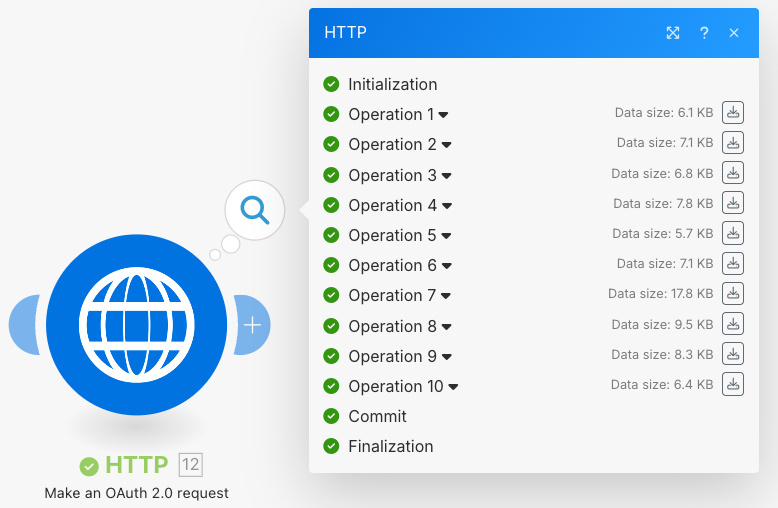The height and width of the screenshot is (508, 778).
Task: Click the Commit step
Action: coord(377,416)
